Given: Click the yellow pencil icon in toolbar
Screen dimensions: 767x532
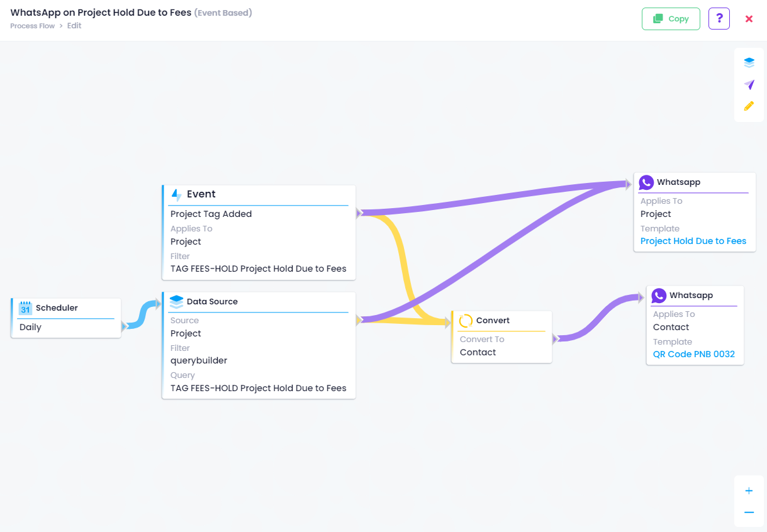Looking at the screenshot, I should (x=749, y=106).
